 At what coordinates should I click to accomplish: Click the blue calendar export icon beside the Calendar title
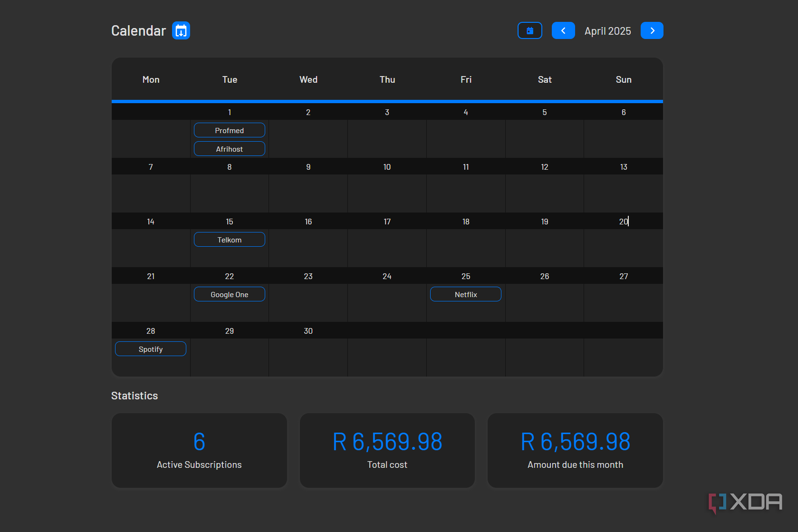pos(181,30)
